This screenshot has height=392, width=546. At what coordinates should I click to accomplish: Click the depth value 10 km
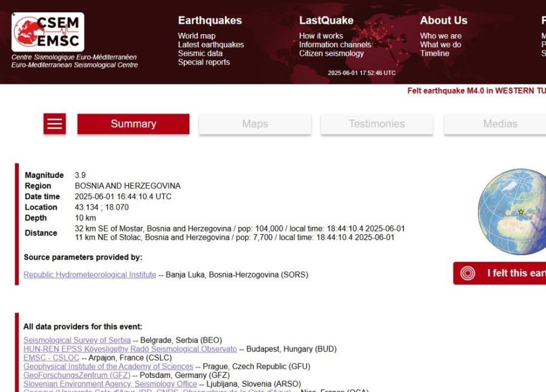(86, 218)
